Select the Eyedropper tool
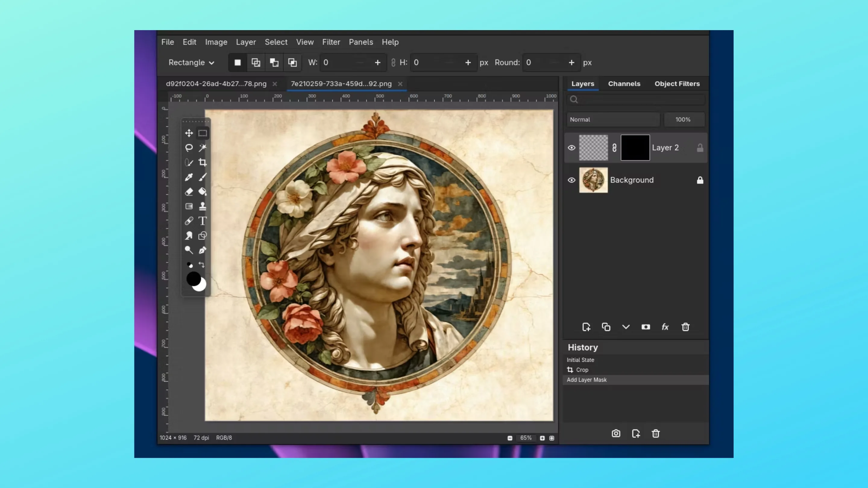 [189, 177]
